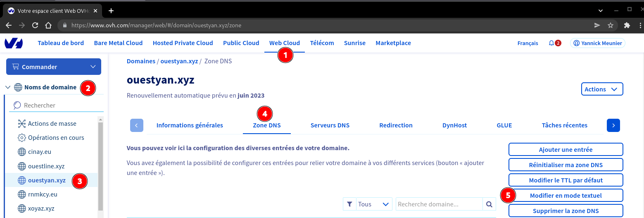Click the OVH logo icon
This screenshot has height=218, width=644.
(14, 43)
